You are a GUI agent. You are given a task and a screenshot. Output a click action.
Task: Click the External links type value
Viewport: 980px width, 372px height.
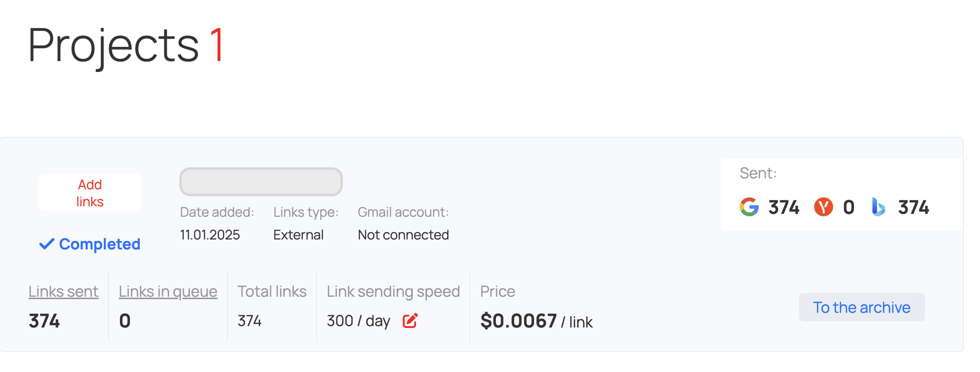pos(298,235)
